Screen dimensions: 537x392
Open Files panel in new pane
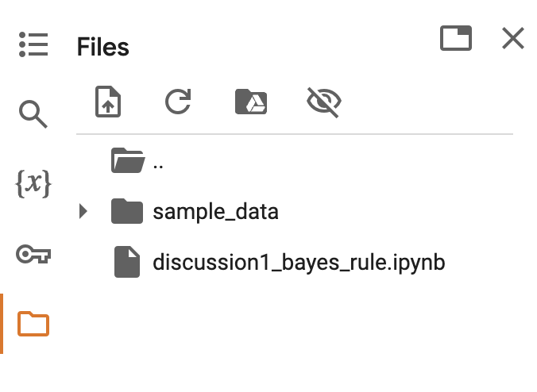tap(456, 38)
